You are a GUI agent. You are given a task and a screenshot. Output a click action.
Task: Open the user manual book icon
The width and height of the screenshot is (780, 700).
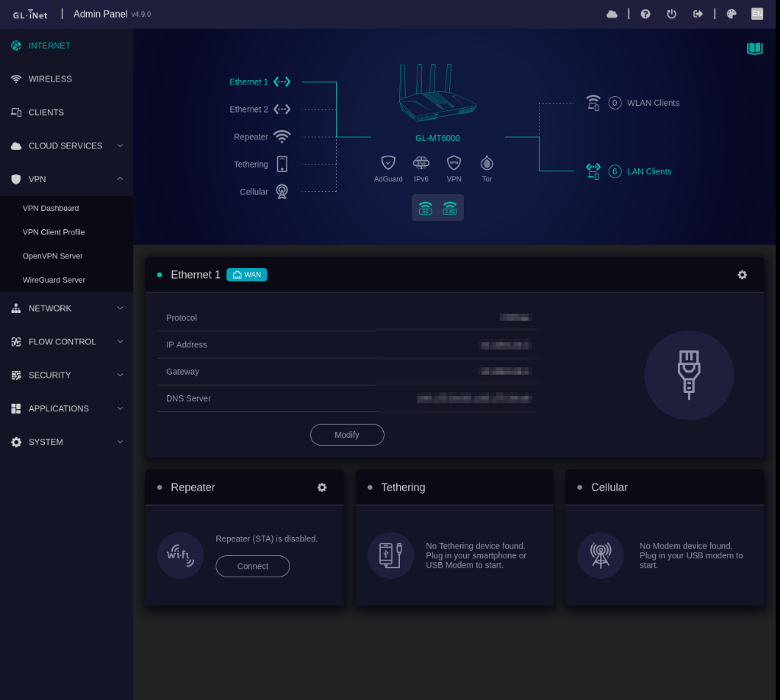click(x=754, y=48)
